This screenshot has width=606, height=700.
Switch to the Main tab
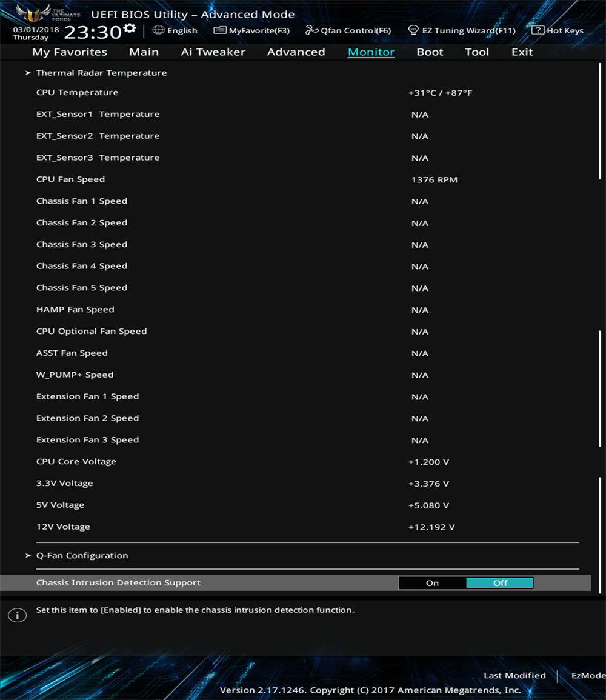pyautogui.click(x=144, y=52)
